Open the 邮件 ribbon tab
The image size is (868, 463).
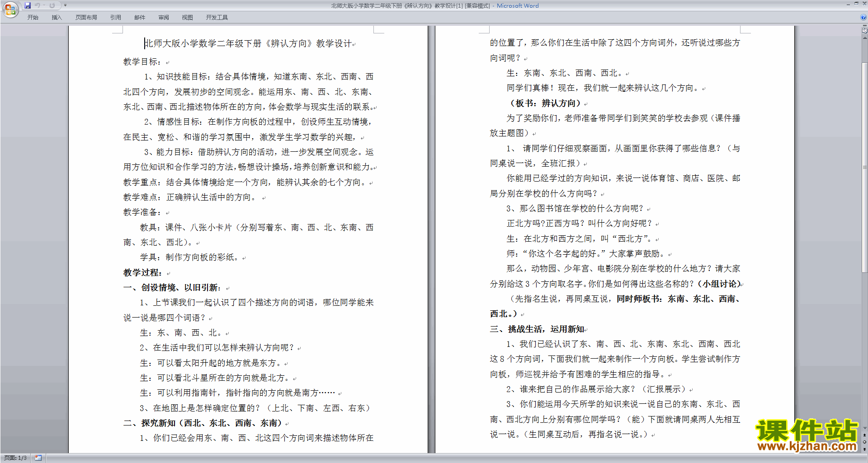[x=140, y=17]
